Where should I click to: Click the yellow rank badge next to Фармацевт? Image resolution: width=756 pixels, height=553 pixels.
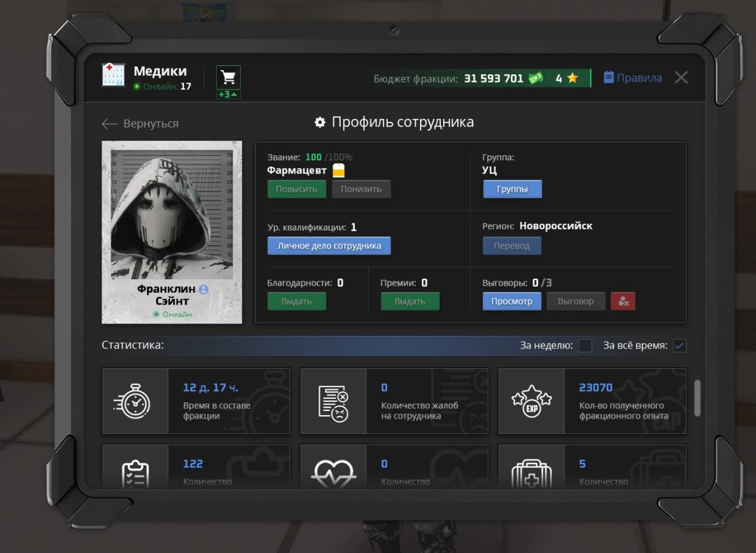339,170
